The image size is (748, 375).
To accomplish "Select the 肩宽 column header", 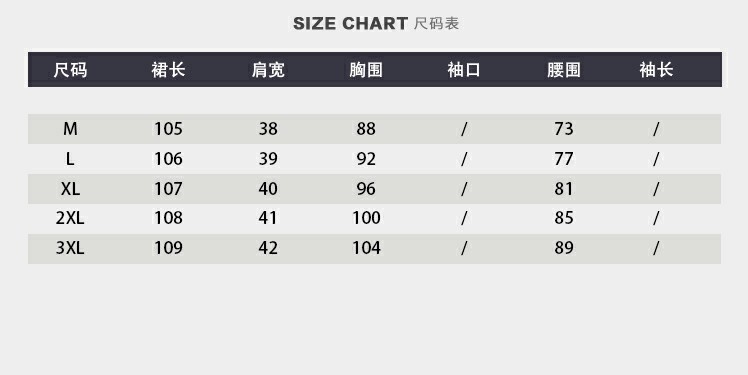I will click(268, 70).
